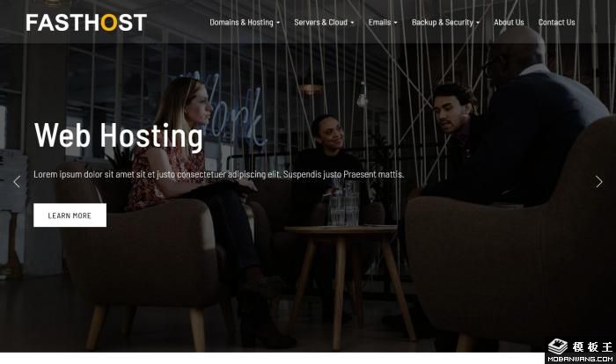Click the yellow O in the FASTHOST logo
Viewport: 616px width, 364px height.
coord(109,22)
